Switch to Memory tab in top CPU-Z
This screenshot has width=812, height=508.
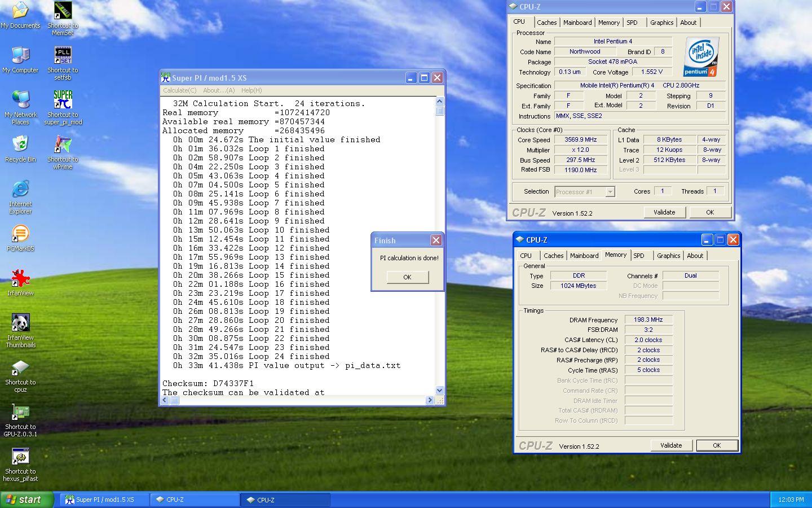coord(609,23)
